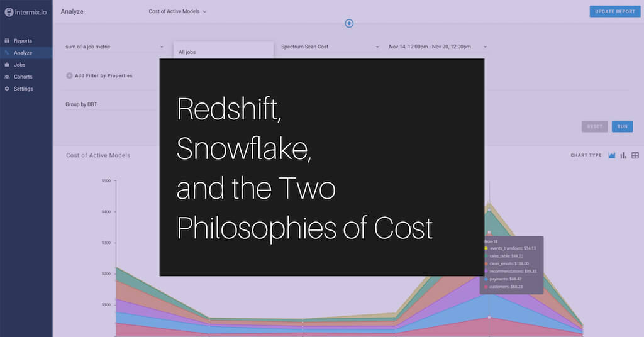Viewport: 644px width, 337px height.
Task: Switch to the area chart type icon
Action: (611, 155)
